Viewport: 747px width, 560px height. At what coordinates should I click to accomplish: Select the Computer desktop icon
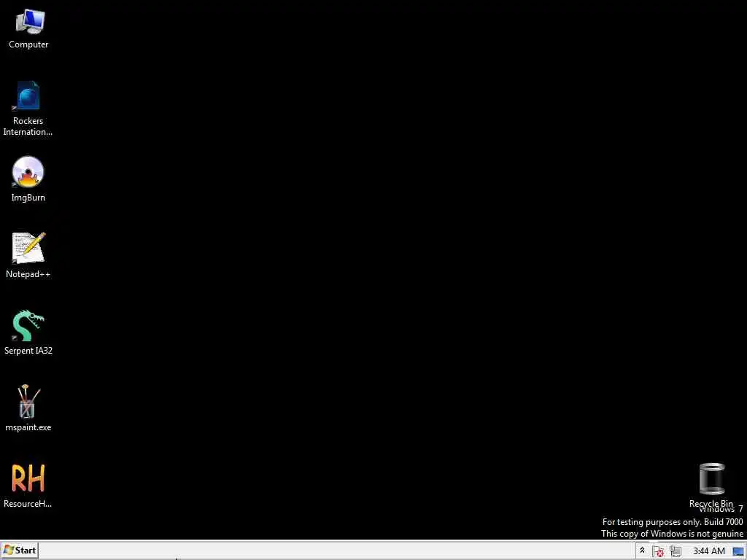29,22
